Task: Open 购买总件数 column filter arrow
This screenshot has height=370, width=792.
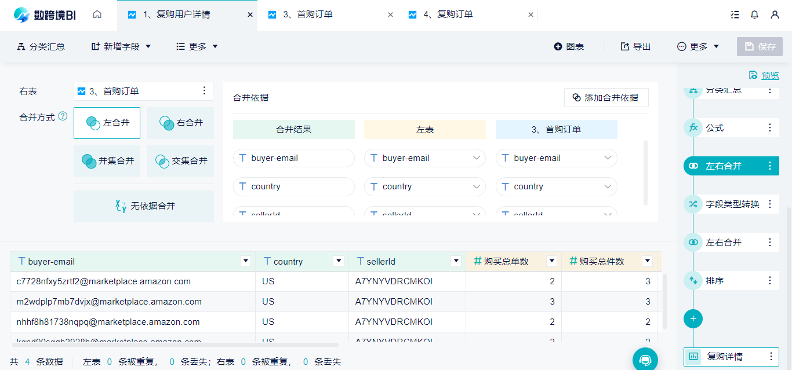Action: 647,261
